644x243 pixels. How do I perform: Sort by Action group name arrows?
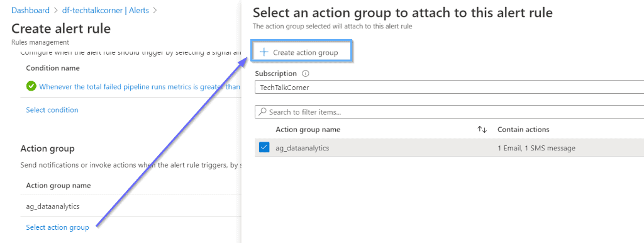point(482,130)
